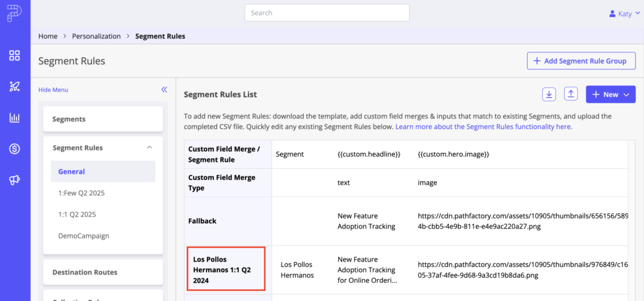Image resolution: width=644 pixels, height=301 pixels.
Task: Click the Los Pollos Hermanos 1:1 Q2 2024 rule
Action: [226, 270]
